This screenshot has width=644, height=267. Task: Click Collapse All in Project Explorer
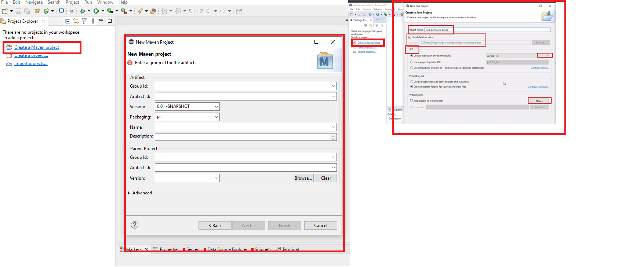pos(68,21)
